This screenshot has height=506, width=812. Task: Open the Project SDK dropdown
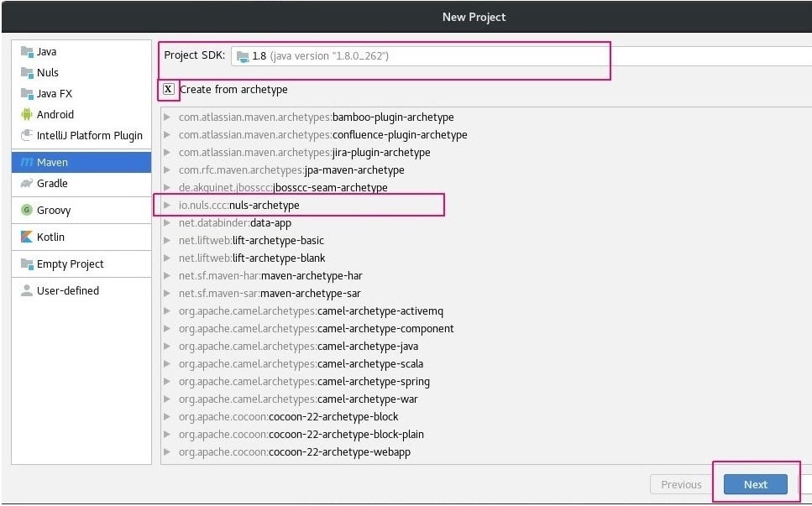coord(521,56)
